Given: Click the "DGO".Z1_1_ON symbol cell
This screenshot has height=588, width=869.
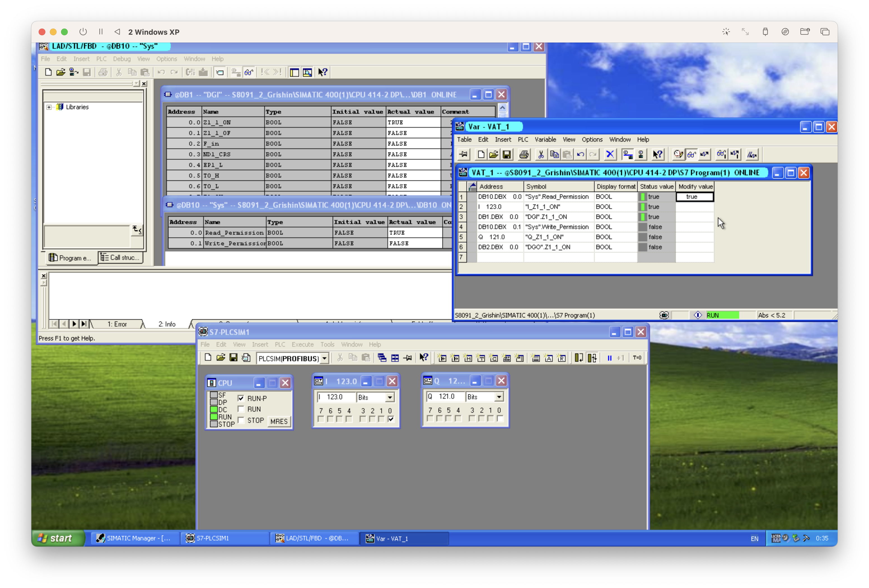Looking at the screenshot, I should point(559,247).
